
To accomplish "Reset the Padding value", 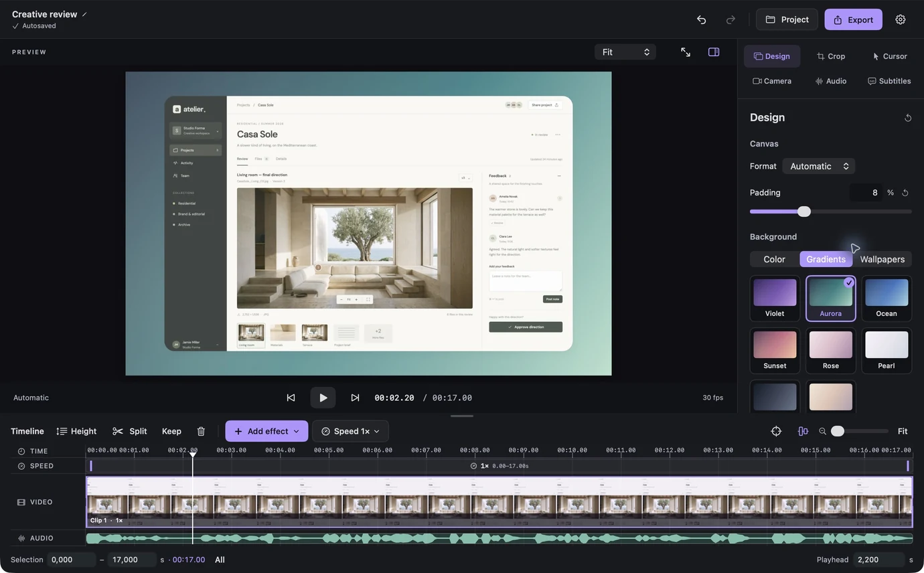I will pyautogui.click(x=905, y=193).
